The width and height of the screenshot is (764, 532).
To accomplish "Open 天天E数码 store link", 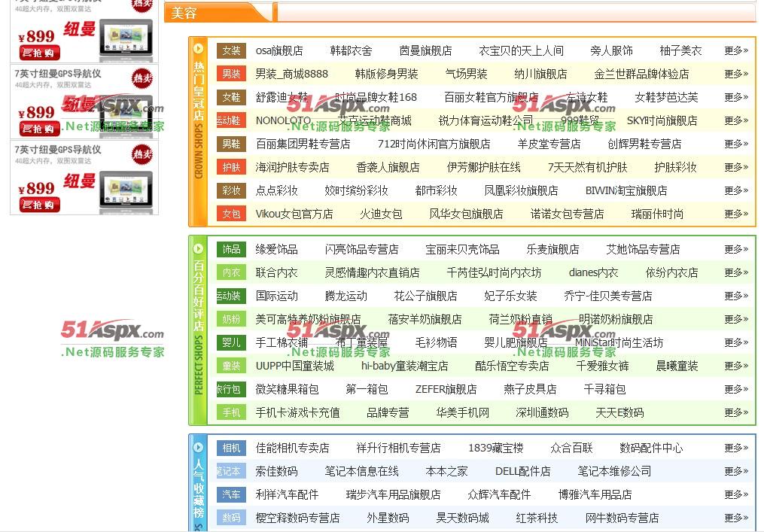I will [x=619, y=412].
